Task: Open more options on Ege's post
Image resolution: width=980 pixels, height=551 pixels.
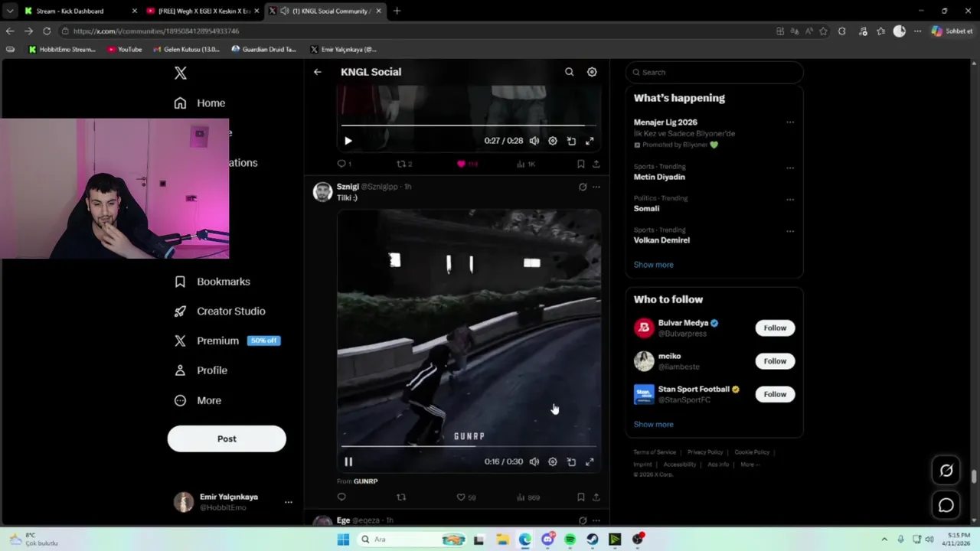Action: point(596,520)
